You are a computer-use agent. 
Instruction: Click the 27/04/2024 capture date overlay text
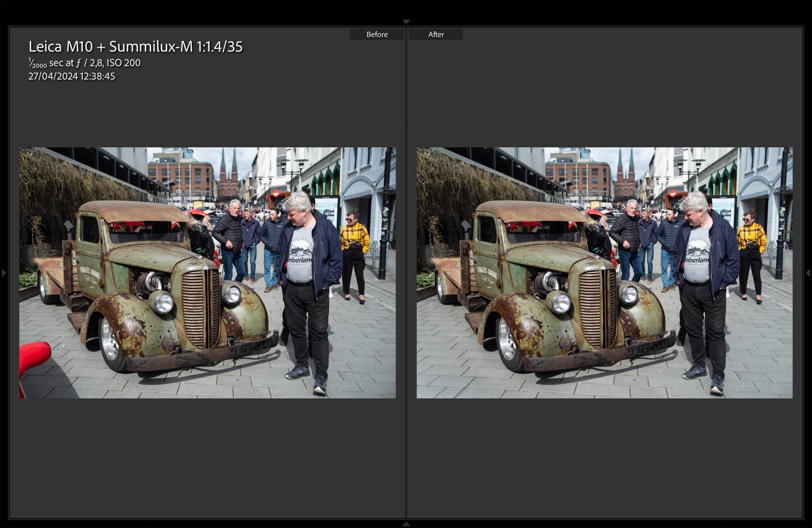(x=71, y=76)
